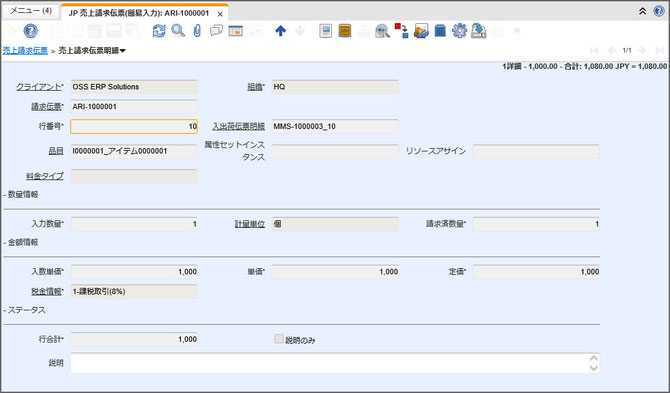This screenshot has height=393, width=670.
Task: Open the Product Info blue box icon
Action: (x=440, y=31)
